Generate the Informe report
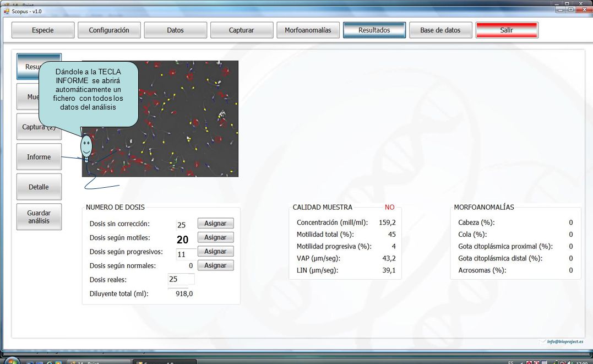593x364 pixels. [x=39, y=156]
